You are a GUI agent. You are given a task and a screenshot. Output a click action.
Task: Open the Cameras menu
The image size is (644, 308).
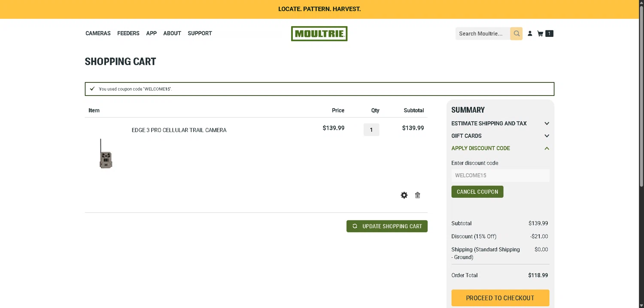pos(98,33)
